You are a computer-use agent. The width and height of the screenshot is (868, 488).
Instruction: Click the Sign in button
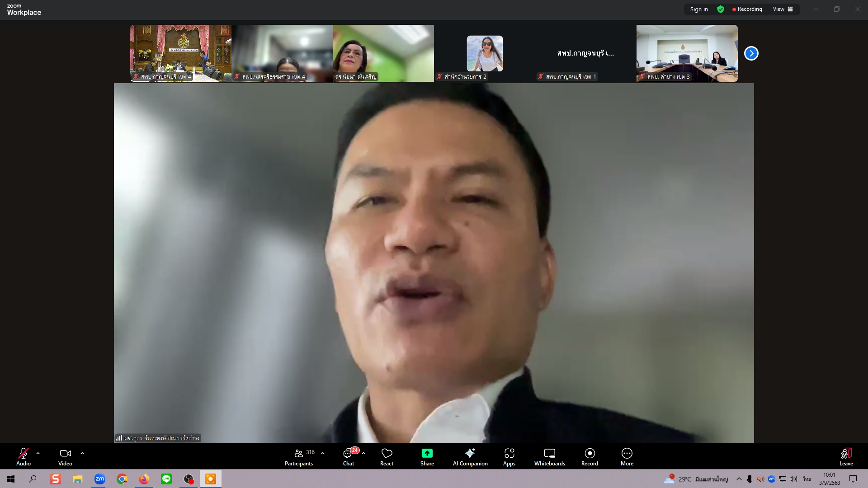[699, 9]
